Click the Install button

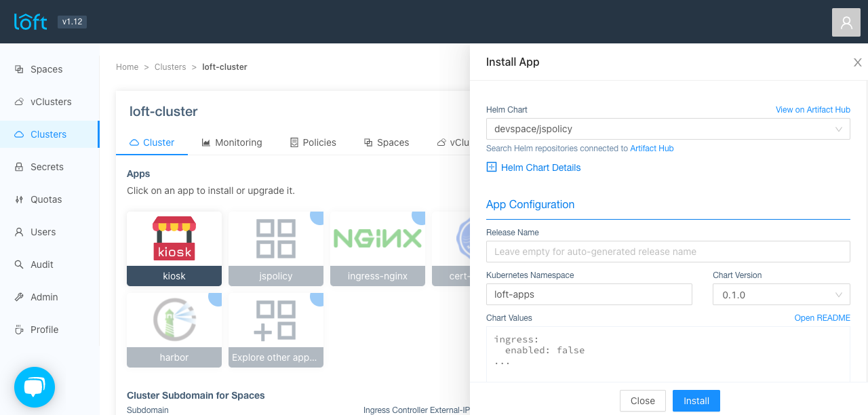tap(696, 401)
